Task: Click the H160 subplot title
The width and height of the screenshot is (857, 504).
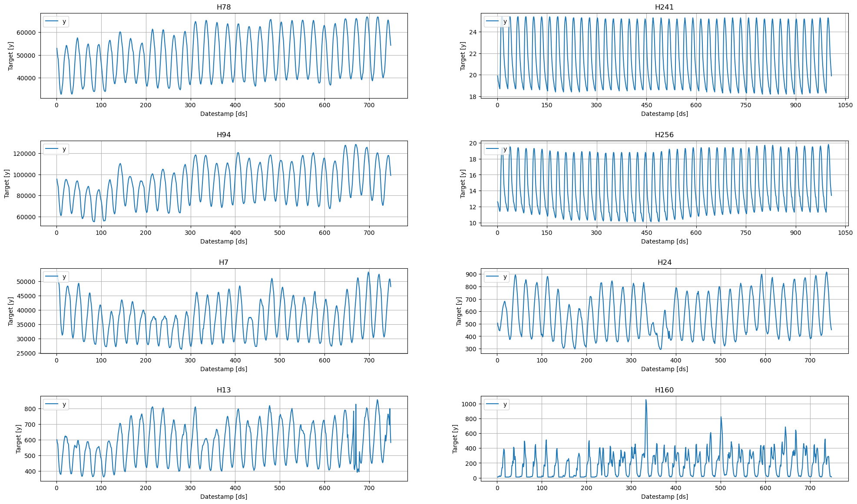Action: coord(664,390)
